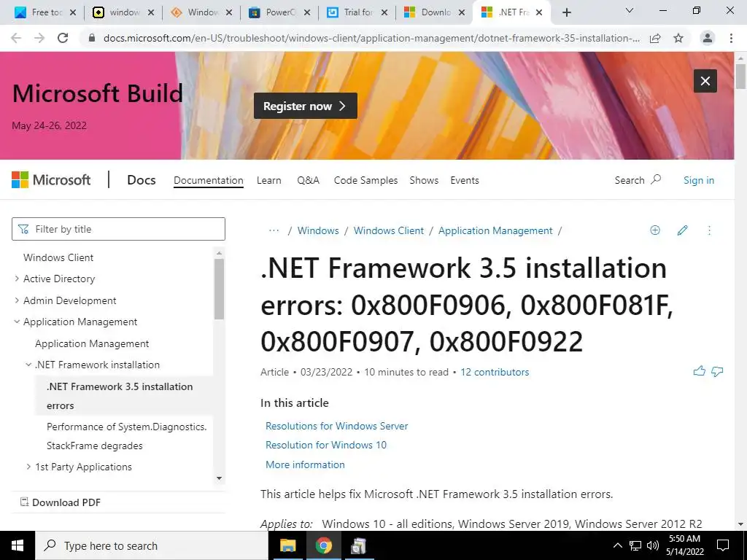Show hidden system tray icons

[x=617, y=545]
